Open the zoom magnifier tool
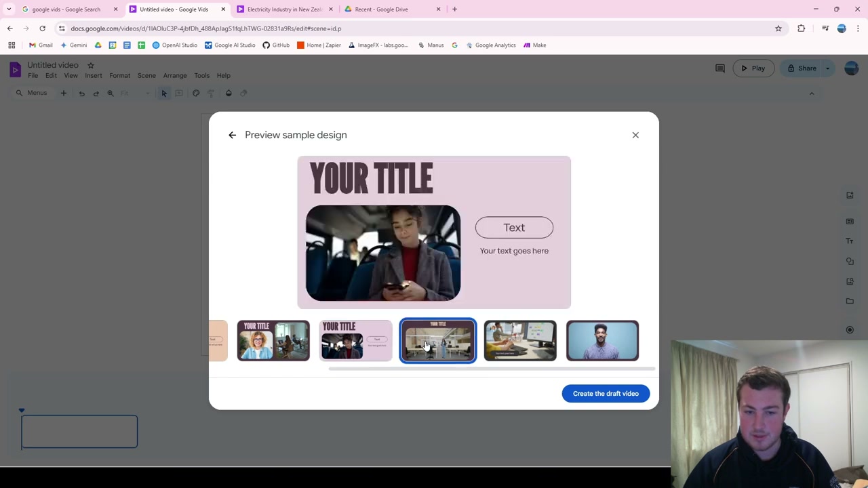This screenshot has width=868, height=488. pyautogui.click(x=111, y=93)
